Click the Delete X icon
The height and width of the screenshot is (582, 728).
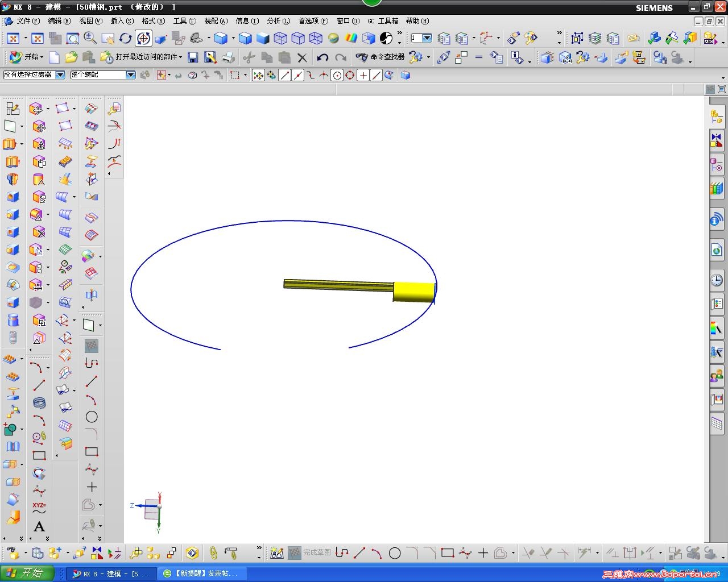[x=302, y=57]
